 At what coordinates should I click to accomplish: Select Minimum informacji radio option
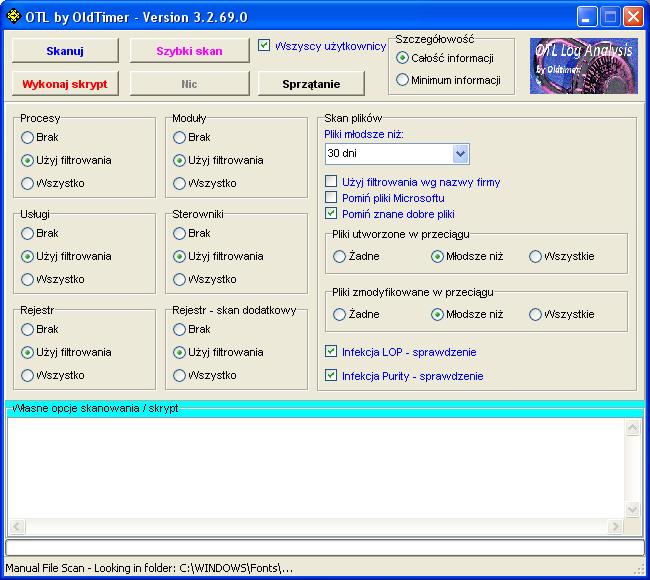click(x=402, y=80)
